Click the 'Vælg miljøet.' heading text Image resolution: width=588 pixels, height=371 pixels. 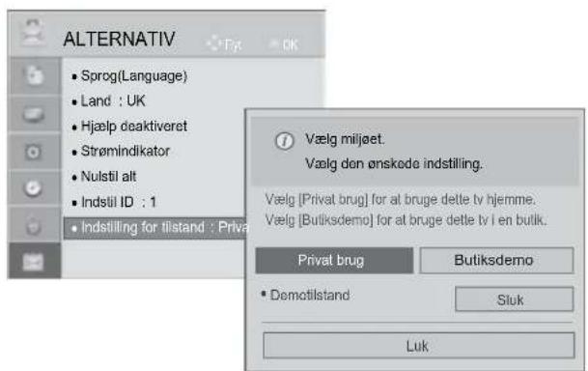tap(345, 139)
